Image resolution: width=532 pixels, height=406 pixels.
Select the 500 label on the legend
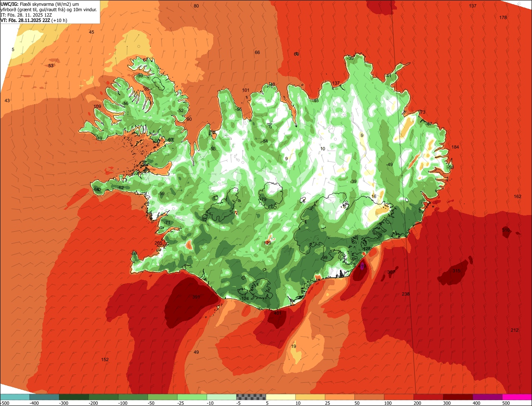point(506,403)
